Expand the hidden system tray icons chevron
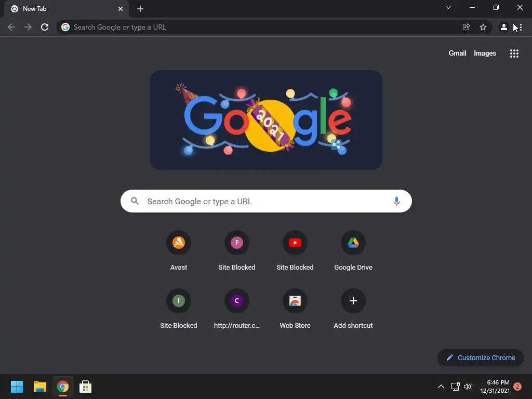The width and height of the screenshot is (532, 399). (441, 387)
